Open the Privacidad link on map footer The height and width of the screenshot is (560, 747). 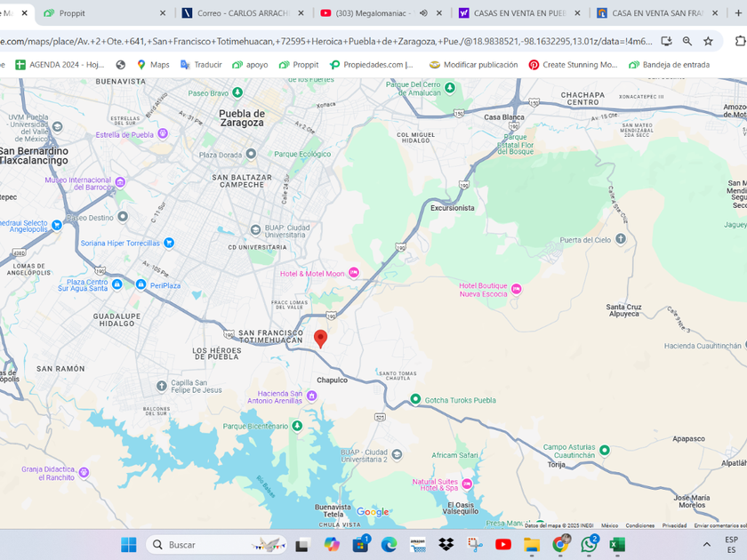[x=674, y=525]
